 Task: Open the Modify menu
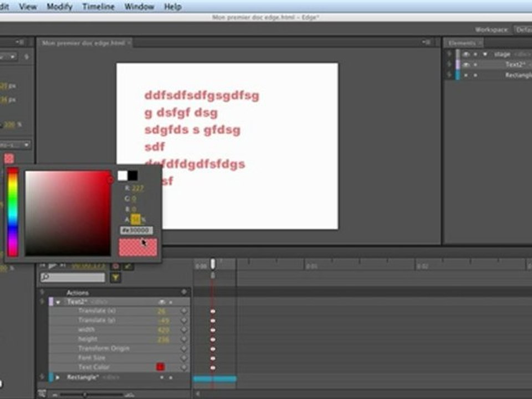click(59, 7)
